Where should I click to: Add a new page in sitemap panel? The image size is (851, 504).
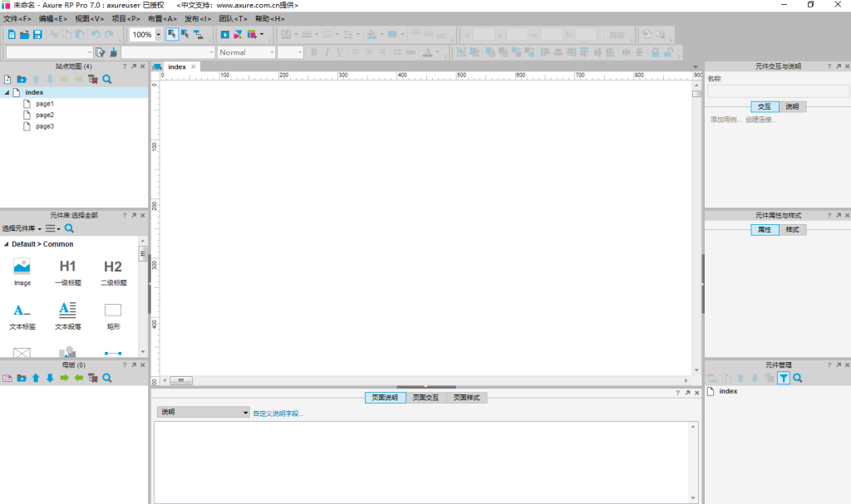point(7,80)
